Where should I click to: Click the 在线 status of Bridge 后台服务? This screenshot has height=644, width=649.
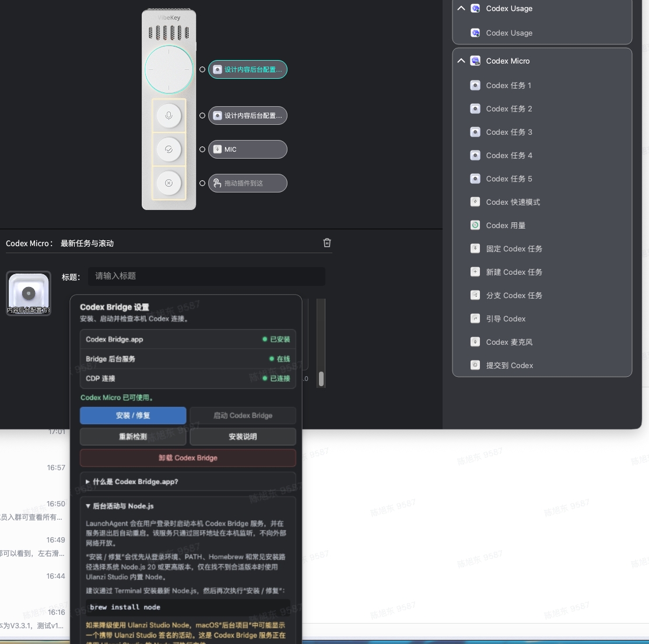pyautogui.click(x=280, y=359)
